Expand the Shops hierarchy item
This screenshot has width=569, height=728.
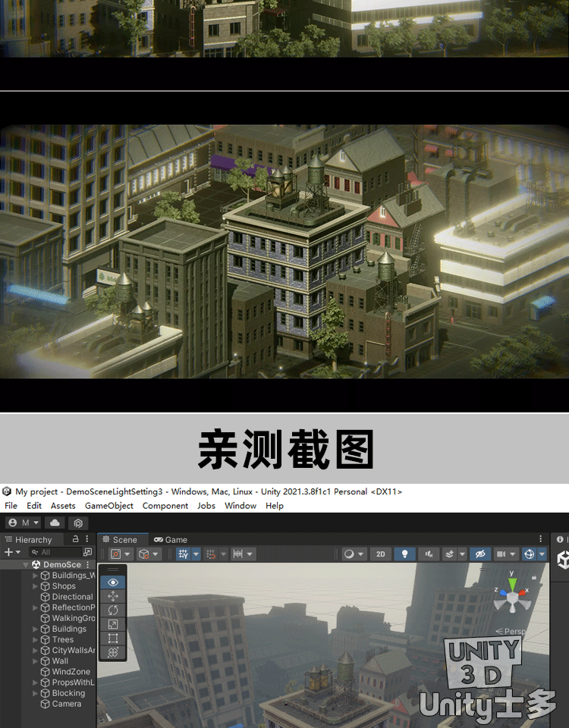tap(36, 586)
